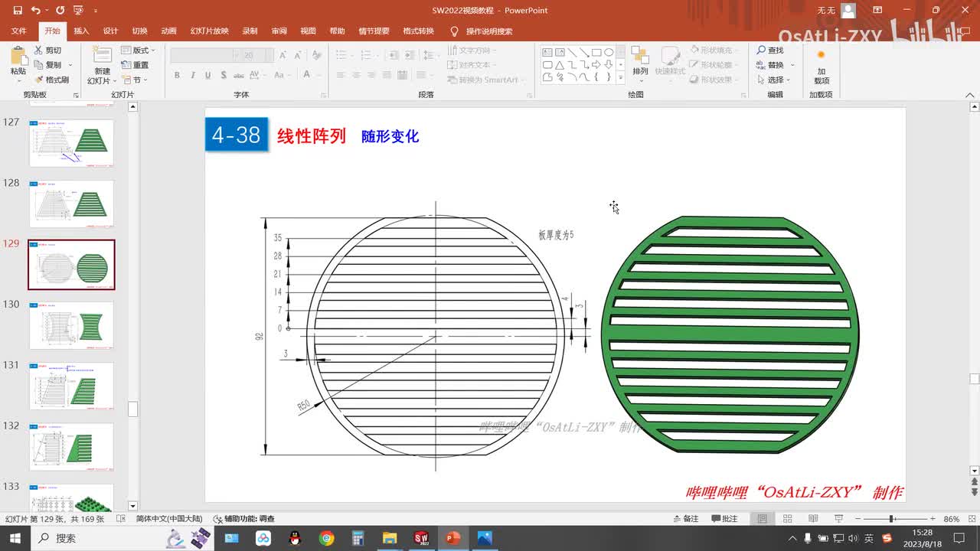The height and width of the screenshot is (551, 980).
Task: Select slide 128 thumbnail
Action: point(71,204)
